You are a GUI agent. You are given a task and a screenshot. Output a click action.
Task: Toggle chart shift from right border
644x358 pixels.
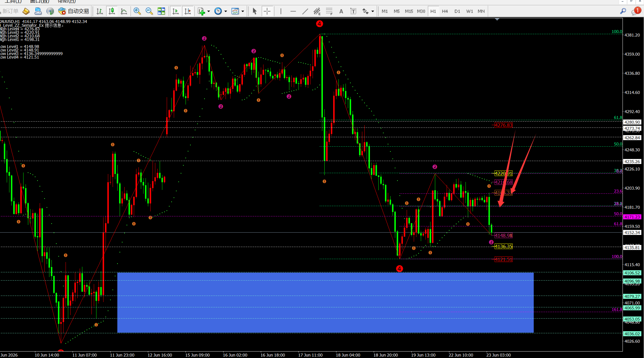pyautogui.click(x=188, y=11)
